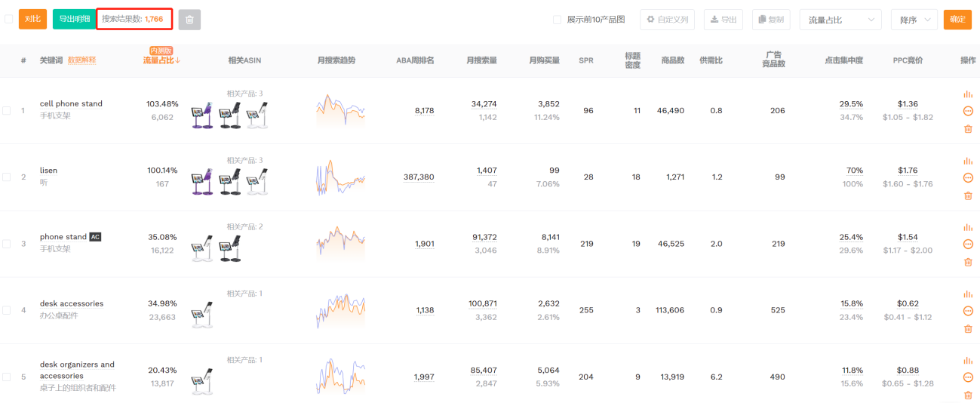The width and height of the screenshot is (980, 403).
Task: Open bar chart icon for phone stand row
Action: 968,227
